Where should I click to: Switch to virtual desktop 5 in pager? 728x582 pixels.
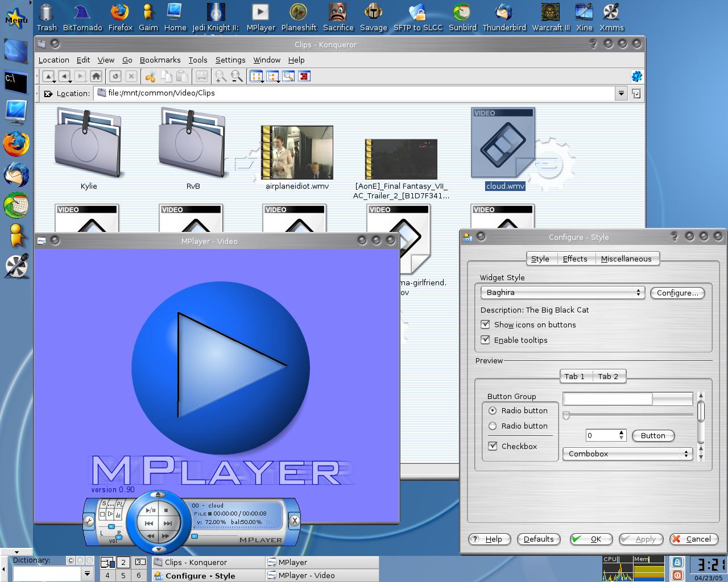tap(123, 575)
